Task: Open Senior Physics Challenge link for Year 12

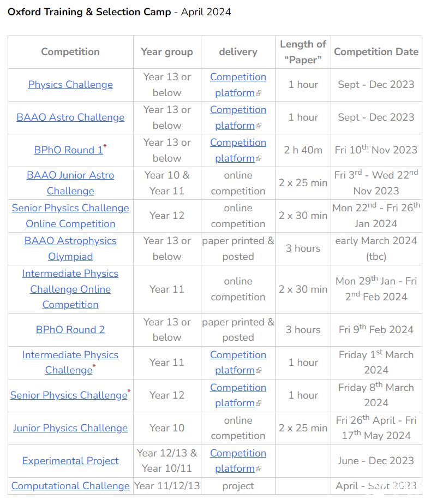Action: point(69,395)
